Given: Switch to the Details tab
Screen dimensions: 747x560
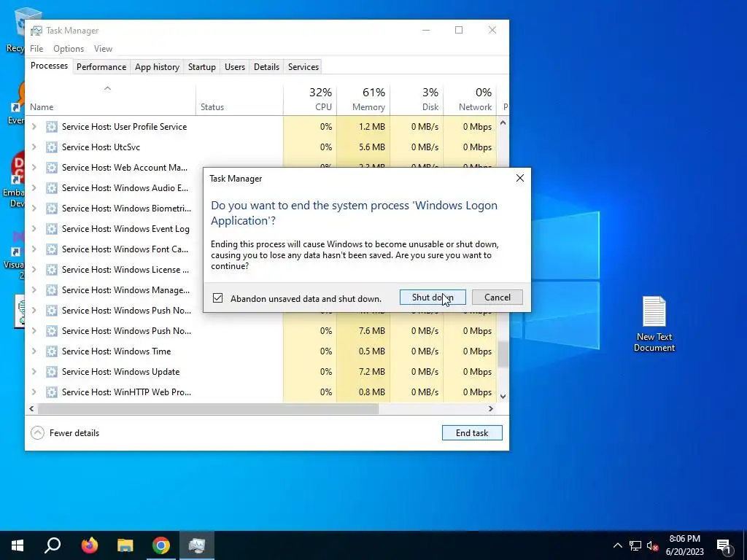Looking at the screenshot, I should [x=266, y=67].
